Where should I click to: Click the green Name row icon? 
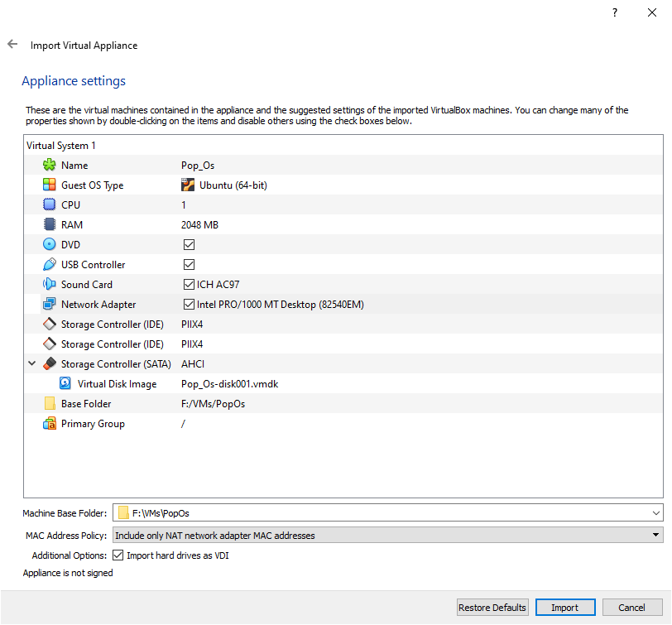point(50,165)
